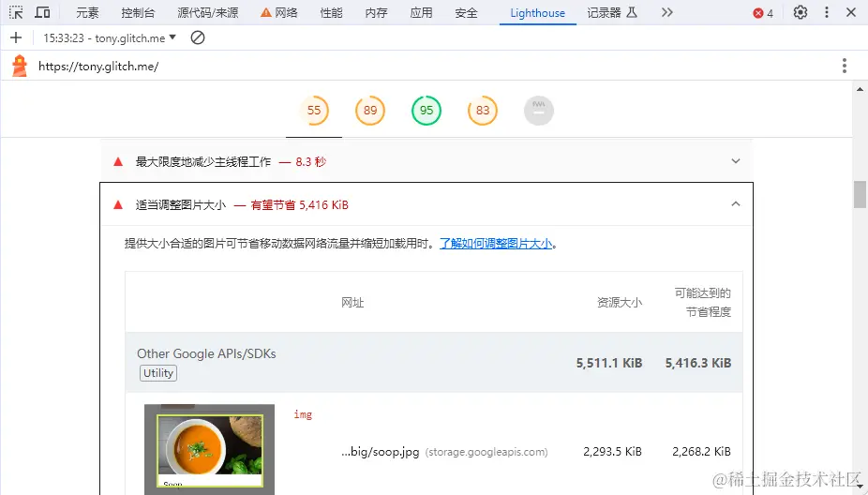
Task: Open the ...big/soop.jpg URL link
Action: pos(380,452)
